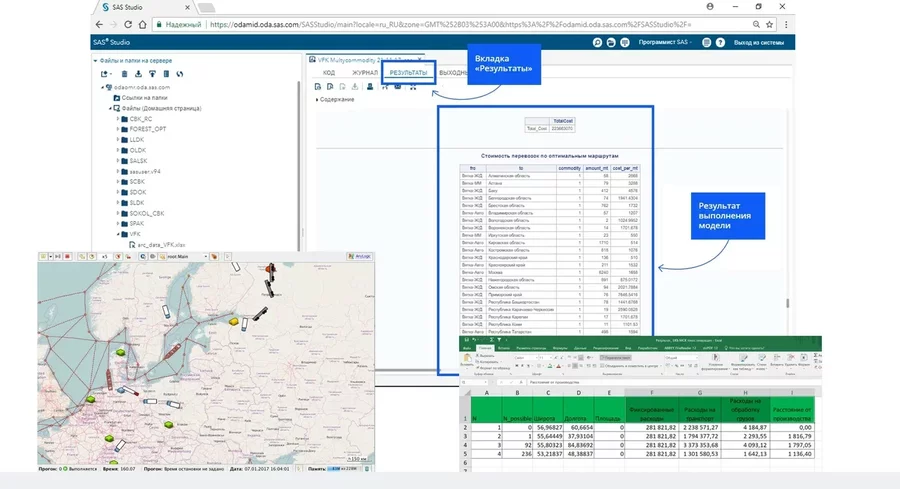
Task: Click the magnifier zoom icon in address bar
Action: pyautogui.click(x=757, y=25)
